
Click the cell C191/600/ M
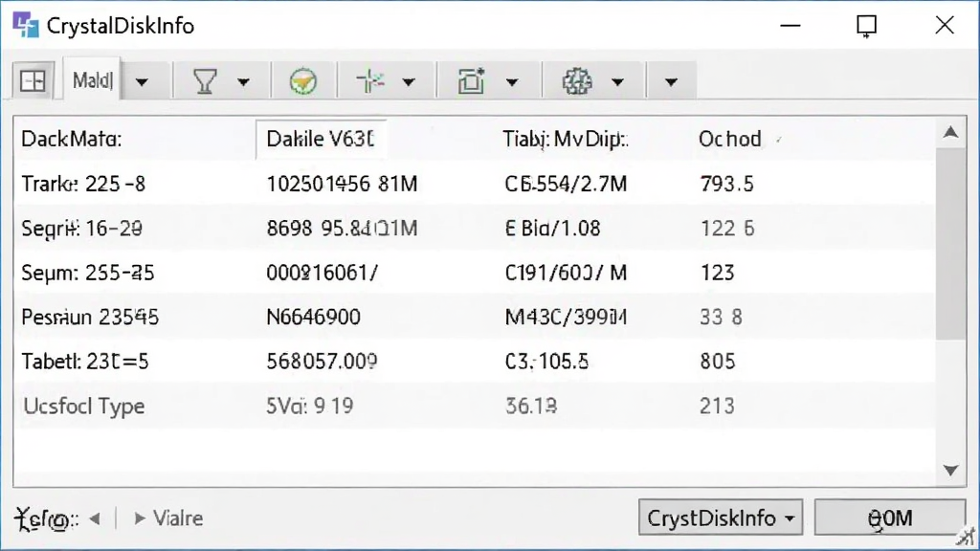[566, 273]
